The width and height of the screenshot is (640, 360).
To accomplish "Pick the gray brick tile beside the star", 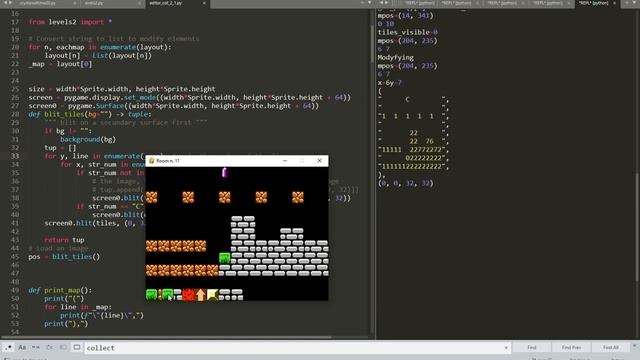I will point(225,294).
